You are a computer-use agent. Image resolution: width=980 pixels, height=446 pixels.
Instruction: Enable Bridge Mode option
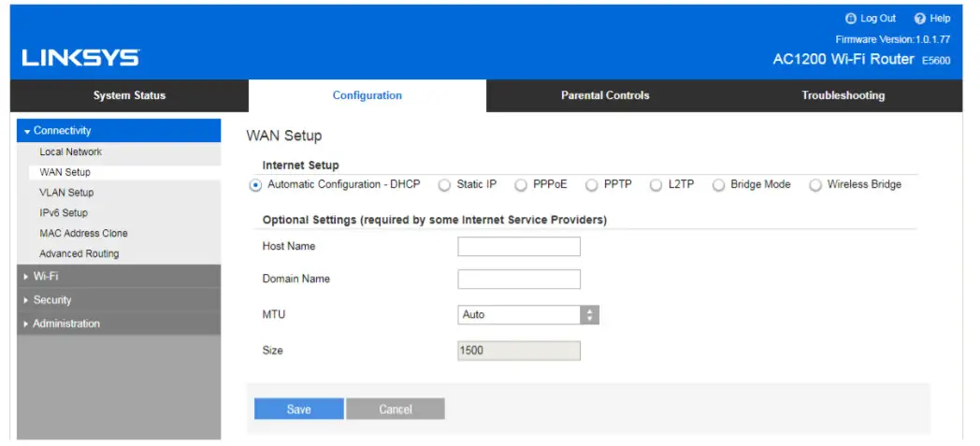[x=719, y=185]
